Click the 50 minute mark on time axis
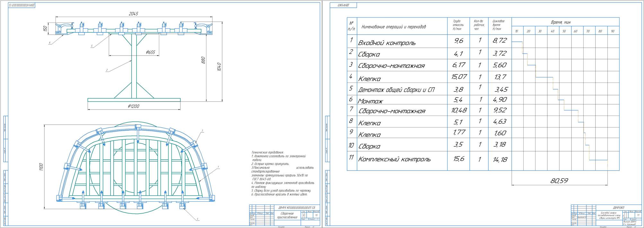 [x=564, y=31]
